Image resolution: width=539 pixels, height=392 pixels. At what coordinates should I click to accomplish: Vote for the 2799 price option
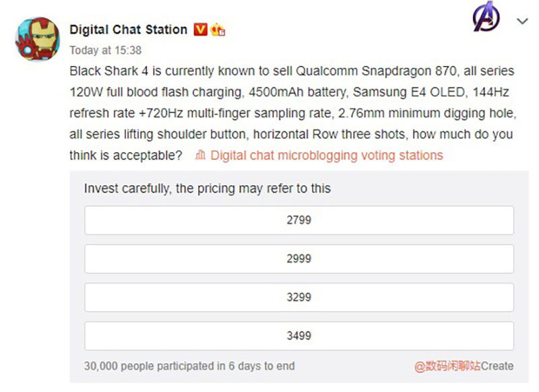pyautogui.click(x=298, y=220)
